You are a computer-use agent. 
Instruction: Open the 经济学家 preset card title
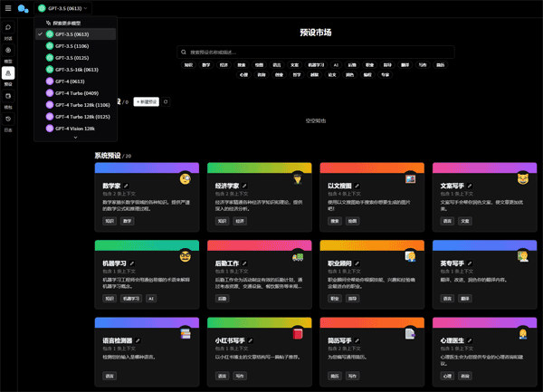(x=227, y=186)
